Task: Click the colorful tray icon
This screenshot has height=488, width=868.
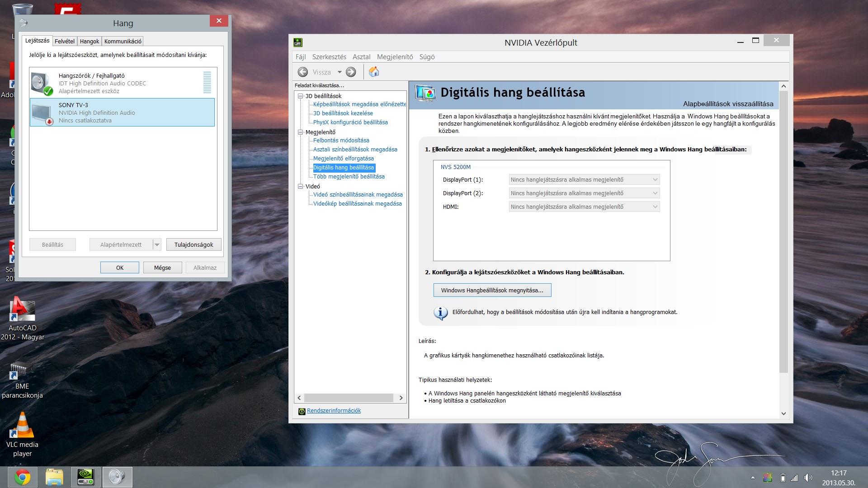Action: (x=768, y=477)
